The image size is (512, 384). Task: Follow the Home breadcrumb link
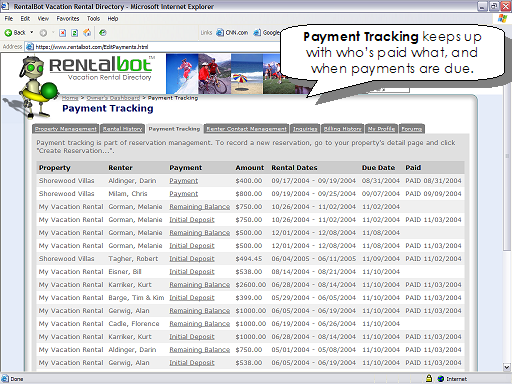tap(70, 98)
